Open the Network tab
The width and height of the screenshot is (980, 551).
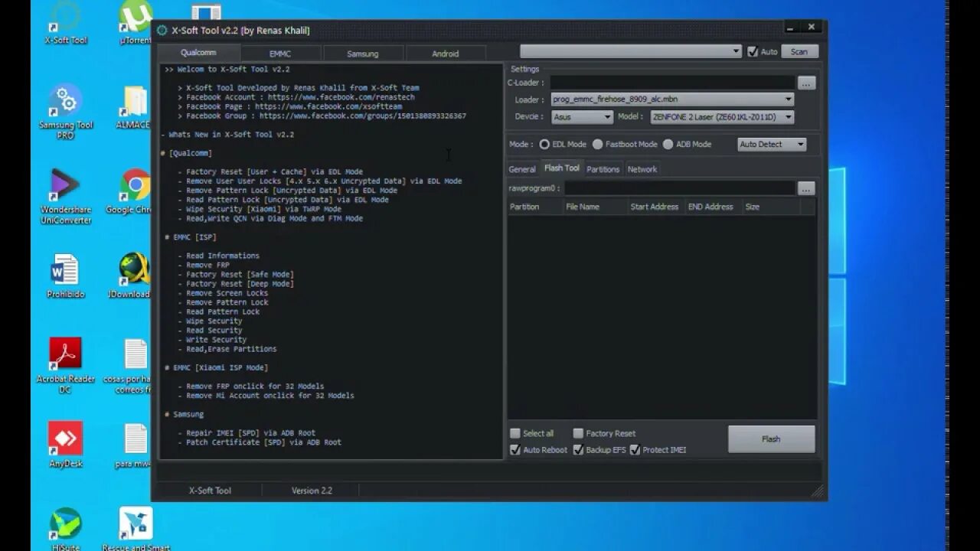[642, 169]
